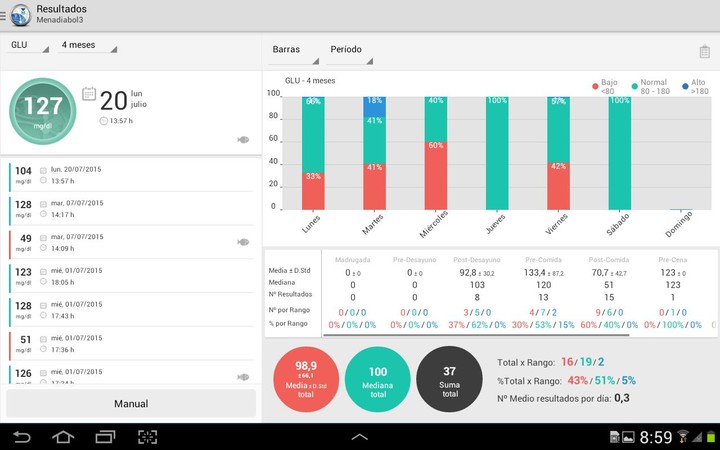Tap the screenshot capture icon in the navigation bar

coord(148,437)
